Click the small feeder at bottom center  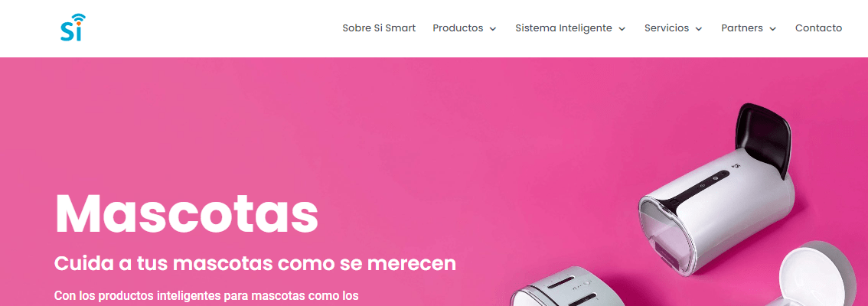tap(562, 287)
